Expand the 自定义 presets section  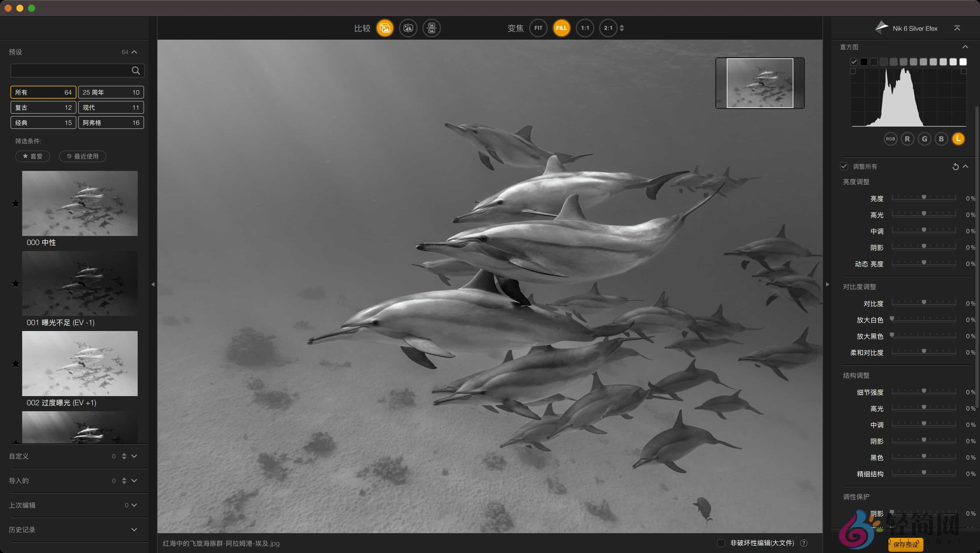(134, 456)
